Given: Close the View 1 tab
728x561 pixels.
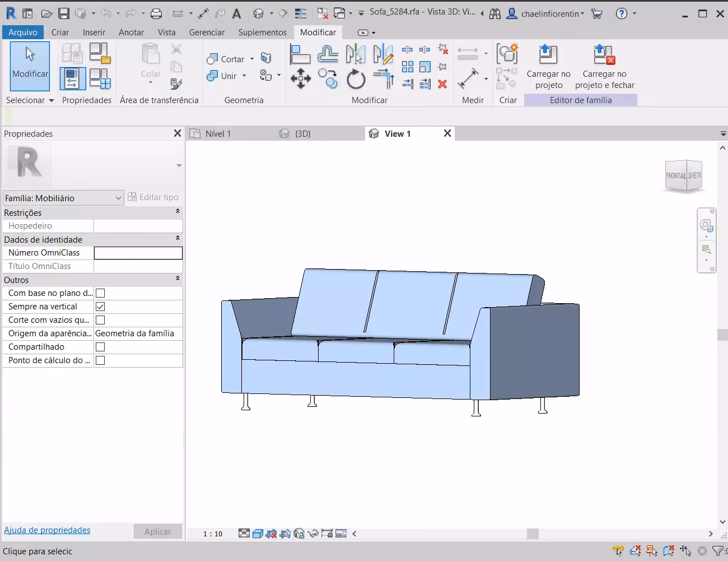Looking at the screenshot, I should [447, 133].
